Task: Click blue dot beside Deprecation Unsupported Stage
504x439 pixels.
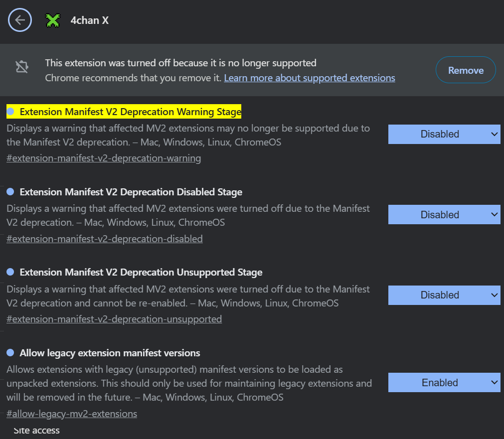Action: coord(10,272)
